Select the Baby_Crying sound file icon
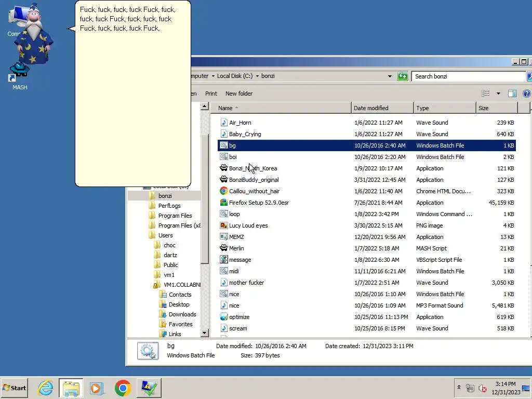 [223, 134]
